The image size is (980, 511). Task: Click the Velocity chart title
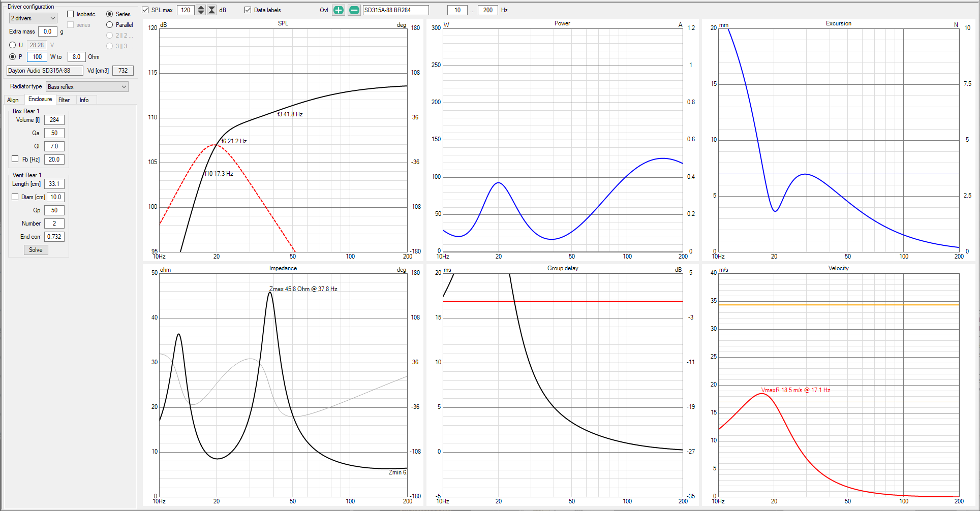(839, 268)
